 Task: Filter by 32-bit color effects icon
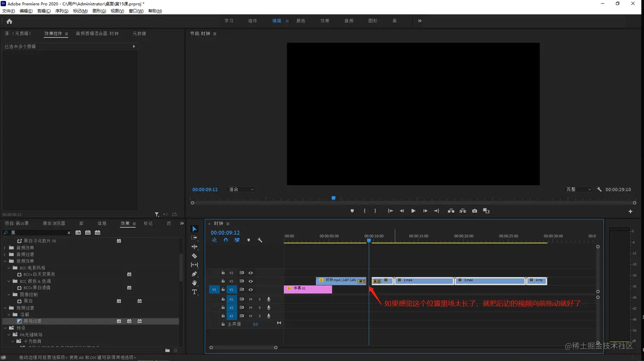pyautogui.click(x=88, y=233)
